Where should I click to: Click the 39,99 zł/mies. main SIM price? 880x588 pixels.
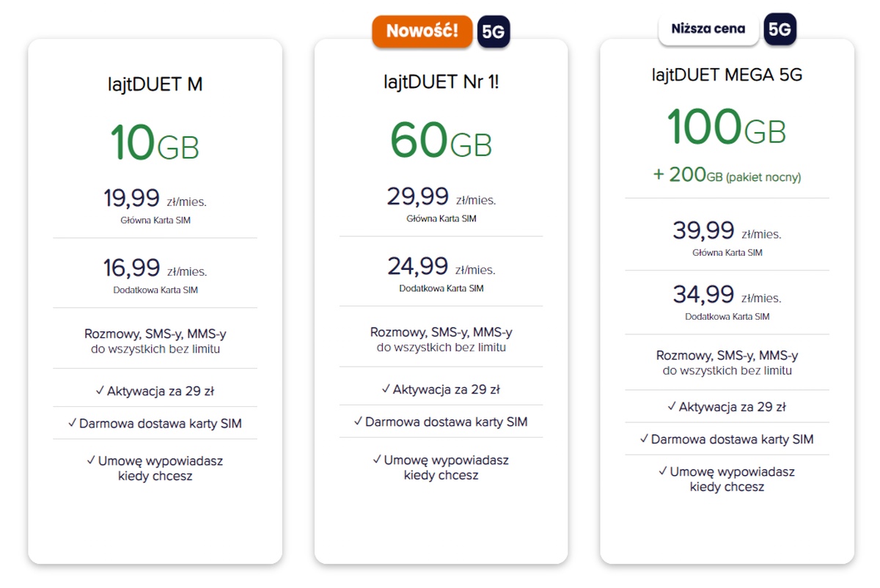pos(727,232)
